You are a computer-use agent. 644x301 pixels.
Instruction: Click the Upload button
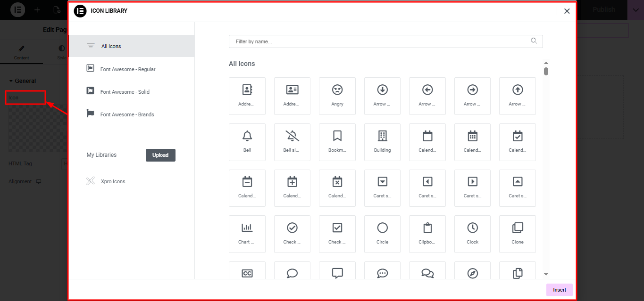coord(160,155)
